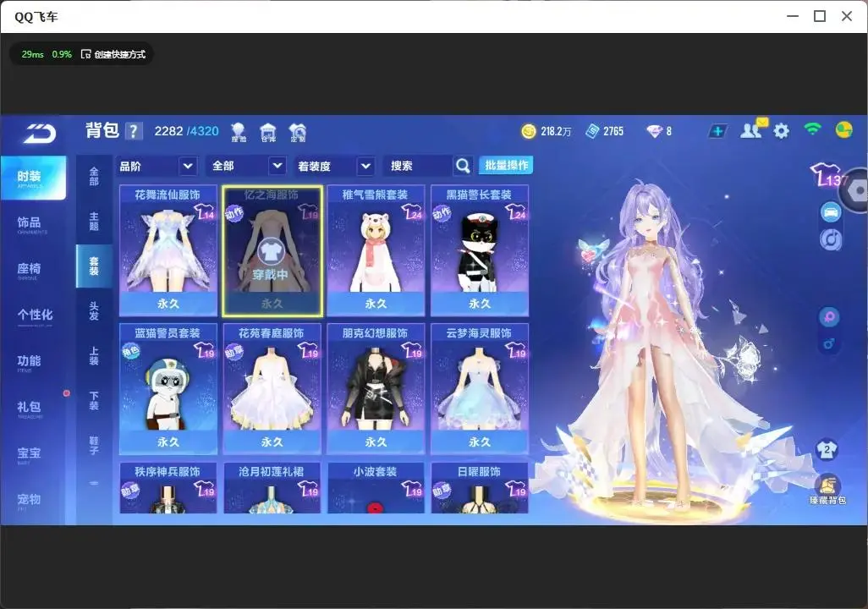Screen dimensions: 868x609
Task: Click the yellow-green round icon top right
Action: pyautogui.click(x=843, y=130)
